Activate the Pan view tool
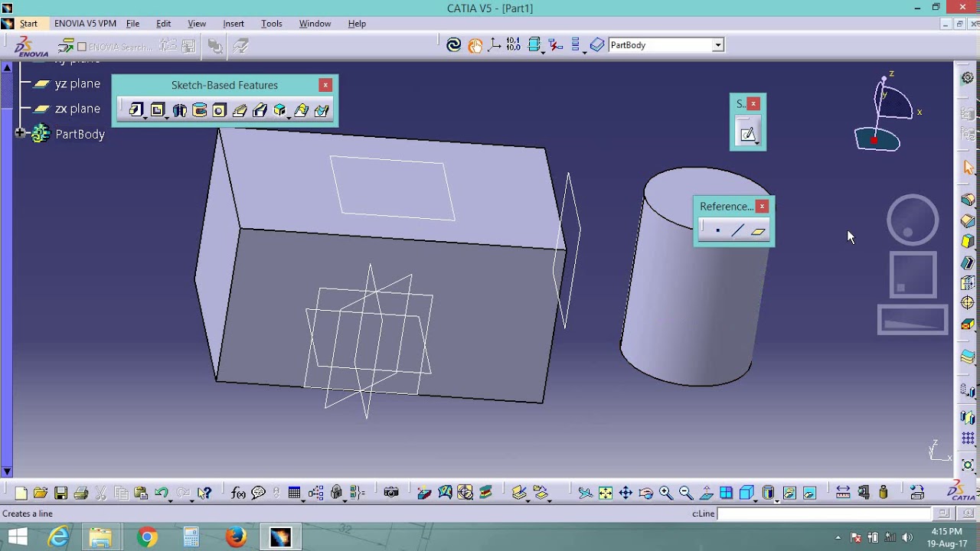 tap(626, 493)
